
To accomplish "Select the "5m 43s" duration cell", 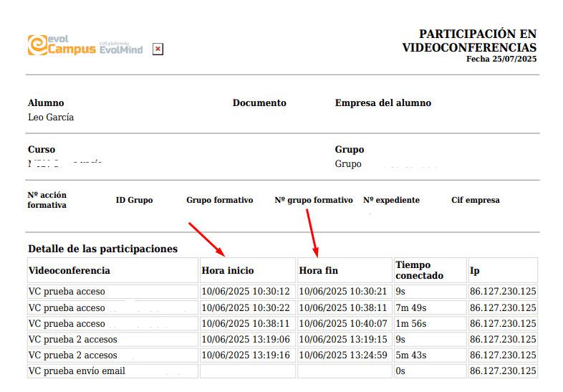I will click(411, 355).
